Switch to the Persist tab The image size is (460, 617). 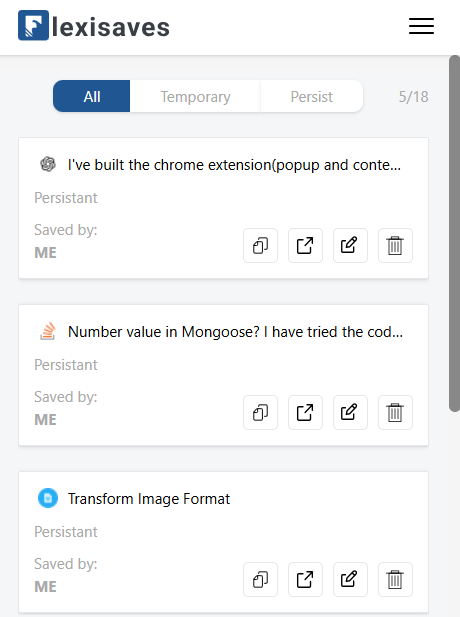[312, 96]
